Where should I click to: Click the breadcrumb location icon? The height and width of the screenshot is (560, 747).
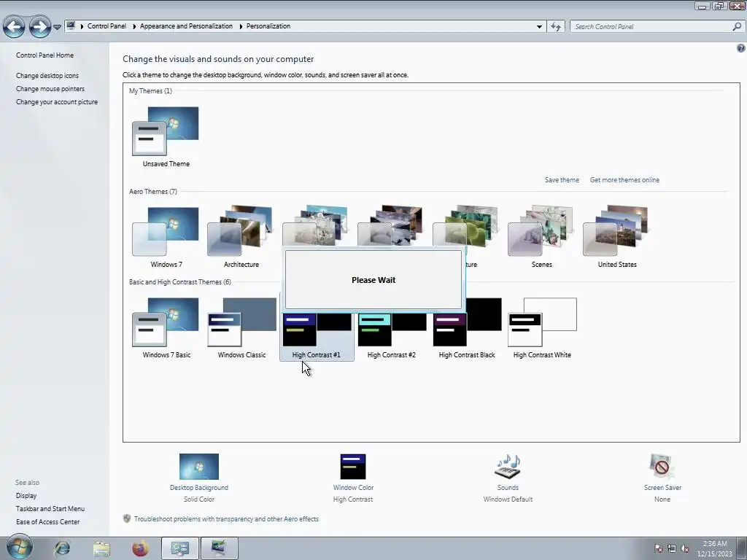(x=71, y=26)
